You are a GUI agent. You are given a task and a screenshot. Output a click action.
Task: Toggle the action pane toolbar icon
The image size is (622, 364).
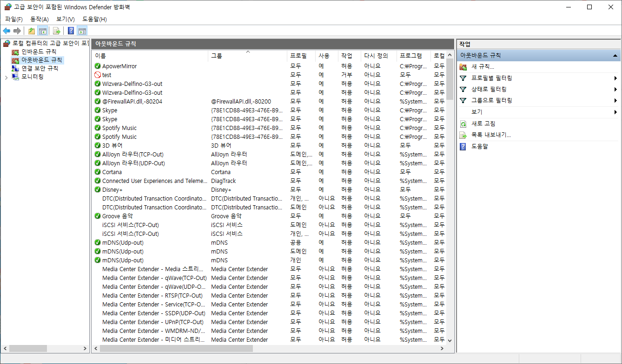[82, 31]
